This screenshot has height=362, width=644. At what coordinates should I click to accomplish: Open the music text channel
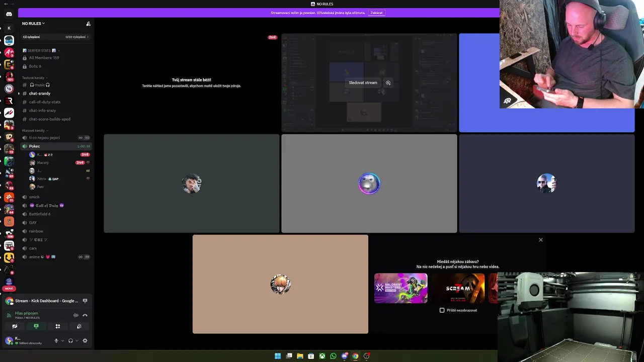click(55, 85)
